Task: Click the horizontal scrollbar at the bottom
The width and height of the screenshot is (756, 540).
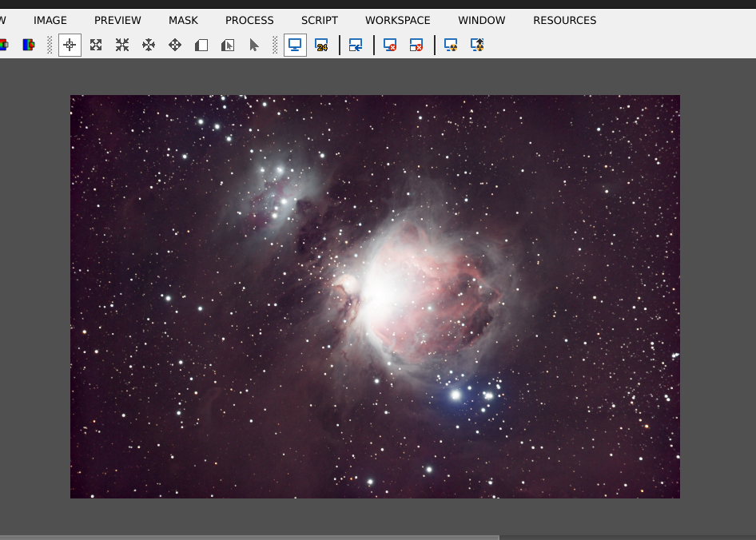Action: (249, 537)
